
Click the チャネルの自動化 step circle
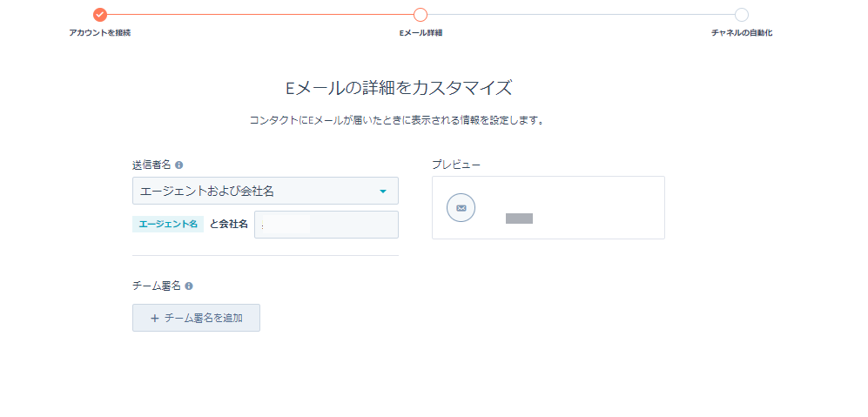click(x=741, y=15)
